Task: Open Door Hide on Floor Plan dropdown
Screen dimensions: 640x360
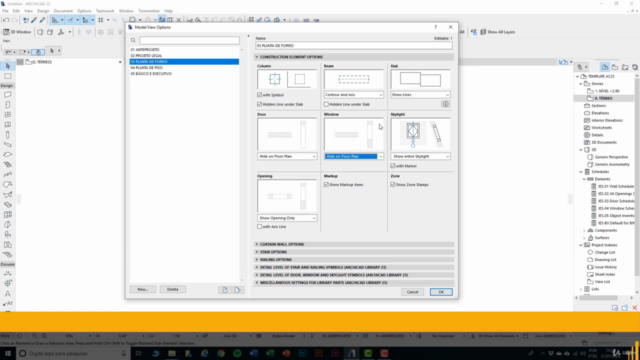Action: [x=287, y=156]
